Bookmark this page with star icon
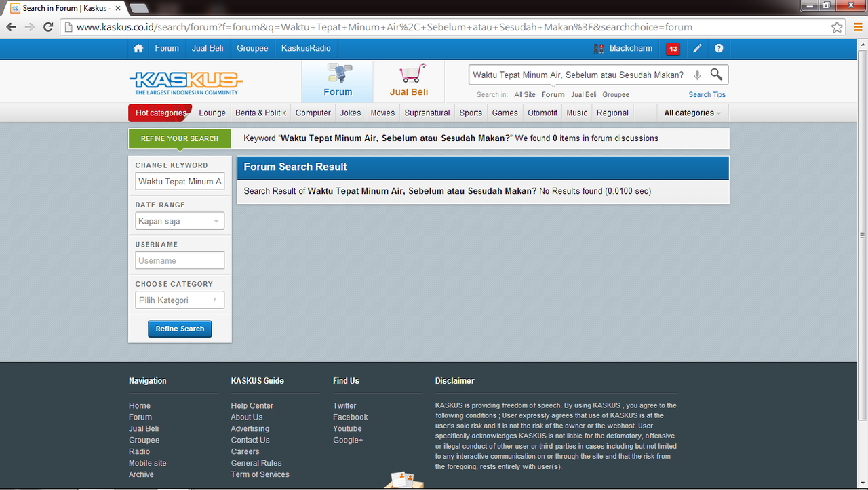Image resolution: width=868 pixels, height=490 pixels. pos(837,28)
